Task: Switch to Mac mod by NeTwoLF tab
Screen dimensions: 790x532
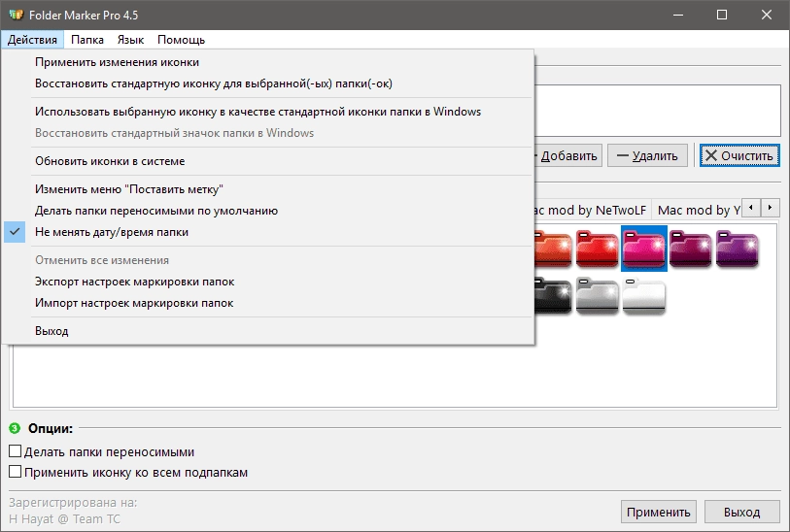Action: [x=592, y=210]
